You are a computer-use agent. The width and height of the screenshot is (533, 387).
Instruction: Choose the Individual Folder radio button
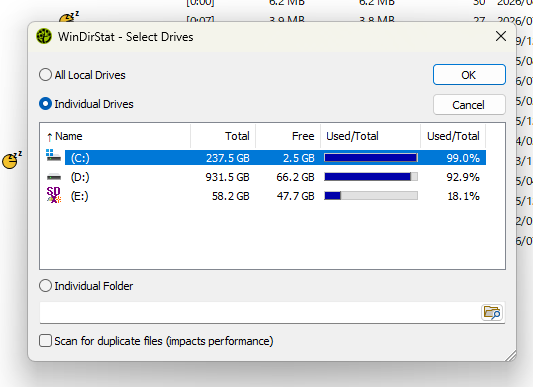[x=45, y=286]
